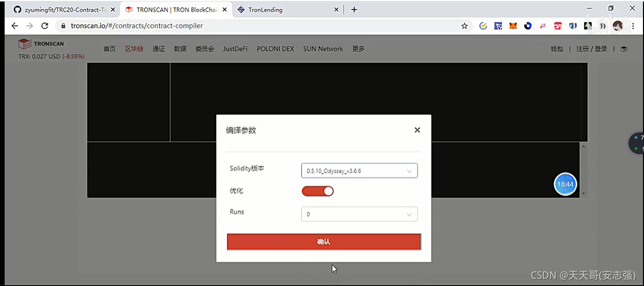Open the JustDeFi menu

coord(235,49)
